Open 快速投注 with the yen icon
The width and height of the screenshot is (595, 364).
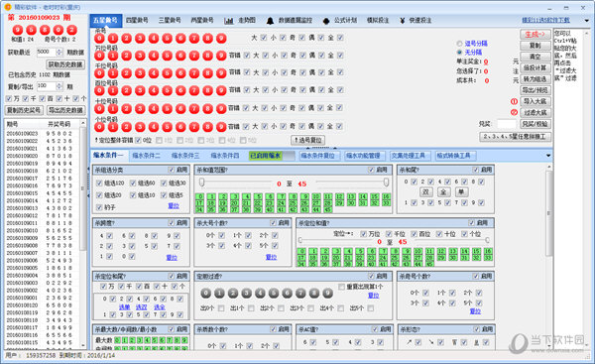click(x=403, y=21)
